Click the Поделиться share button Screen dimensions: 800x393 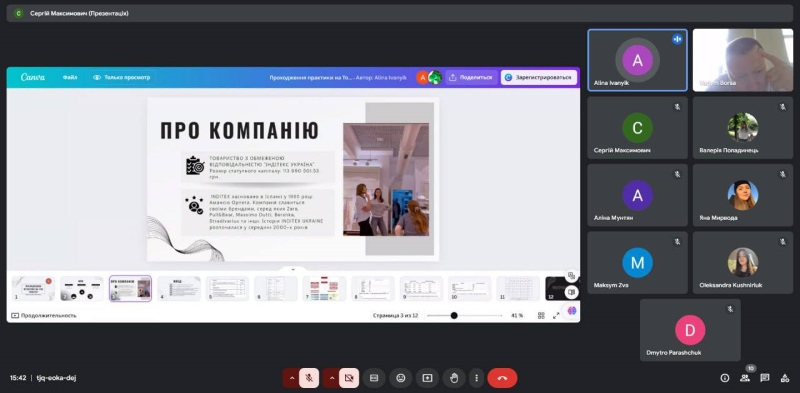coord(471,78)
